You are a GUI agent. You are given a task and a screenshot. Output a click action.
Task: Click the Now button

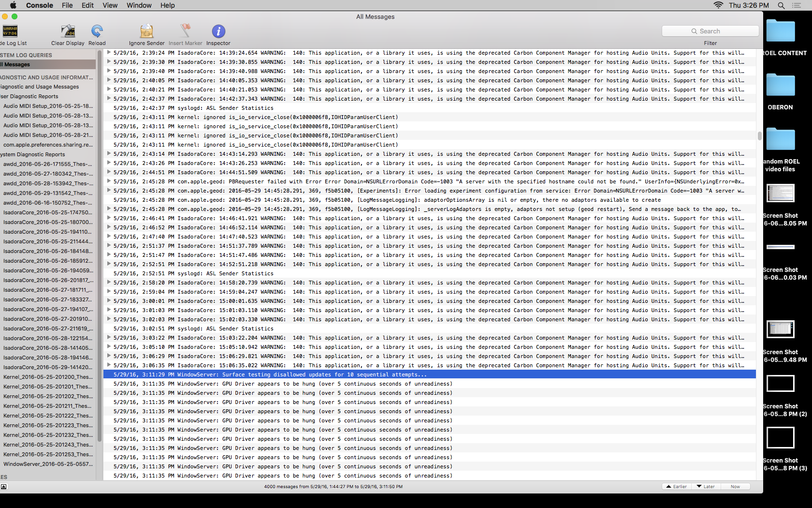[x=735, y=487]
